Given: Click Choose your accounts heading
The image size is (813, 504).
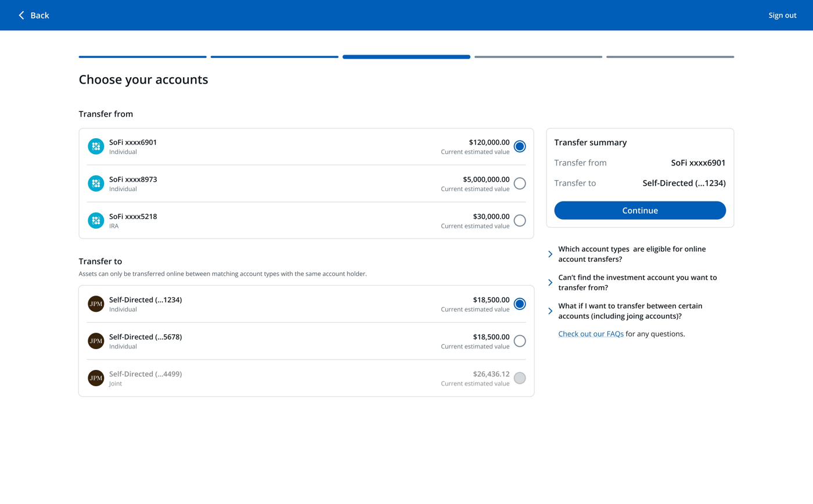Looking at the screenshot, I should 143,80.
